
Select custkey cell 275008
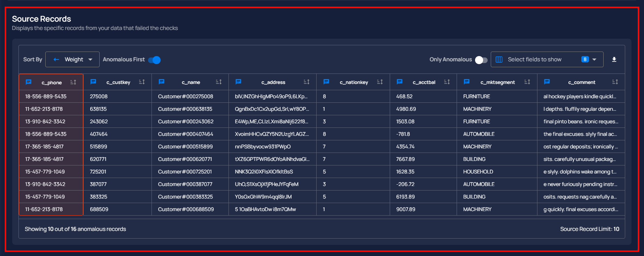point(118,96)
